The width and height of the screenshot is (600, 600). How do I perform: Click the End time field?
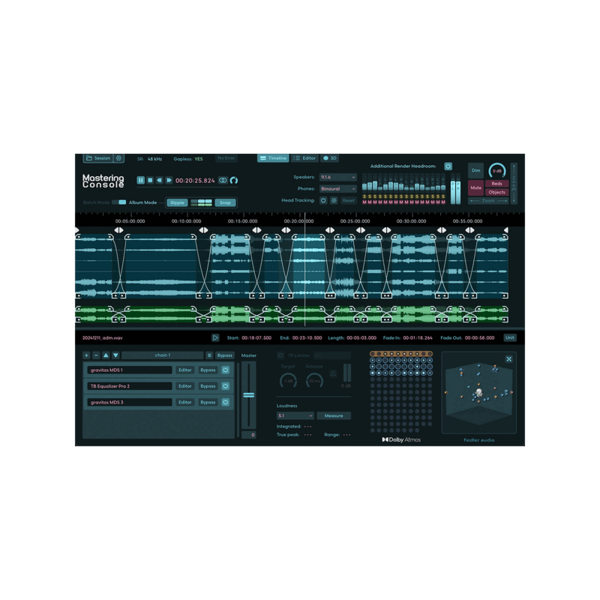tap(307, 338)
